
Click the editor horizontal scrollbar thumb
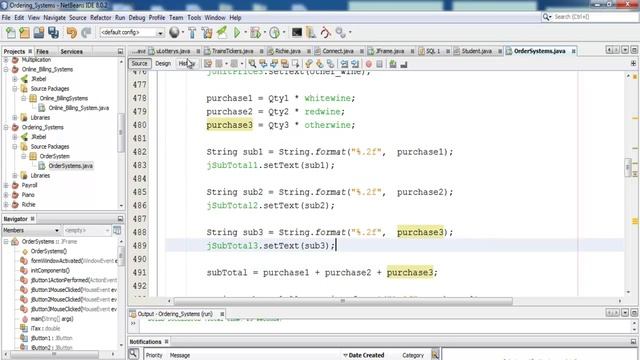343,301
